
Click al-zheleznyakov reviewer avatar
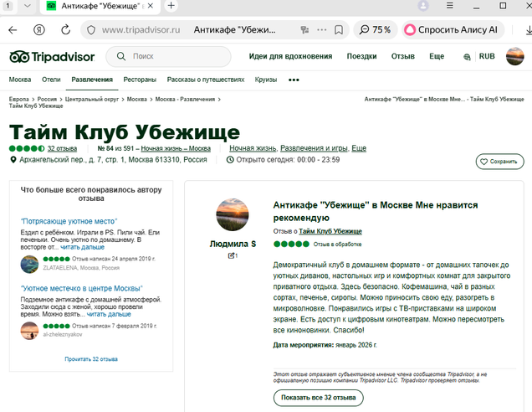click(29, 331)
